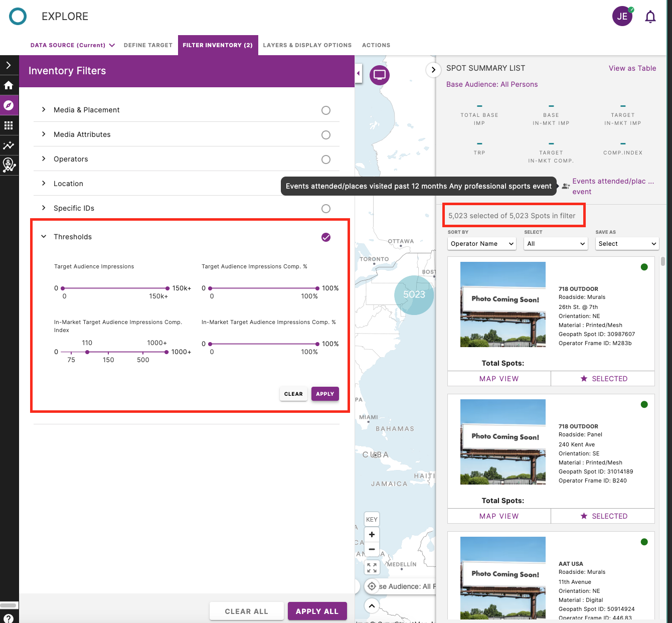Click In-Market Comp. % slider min handle

(x=210, y=344)
